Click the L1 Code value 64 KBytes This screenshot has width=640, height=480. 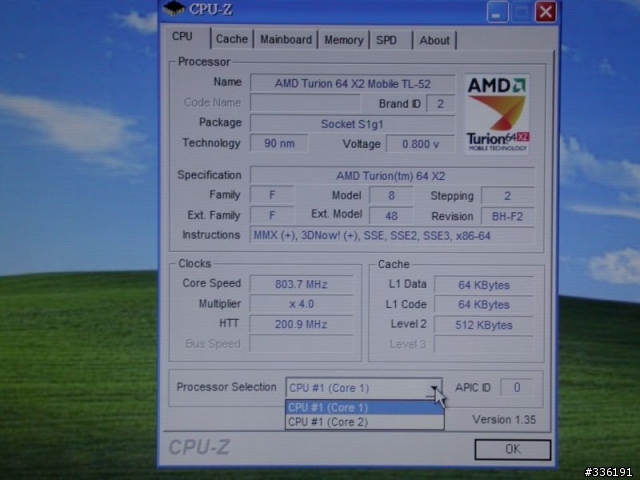pos(484,305)
